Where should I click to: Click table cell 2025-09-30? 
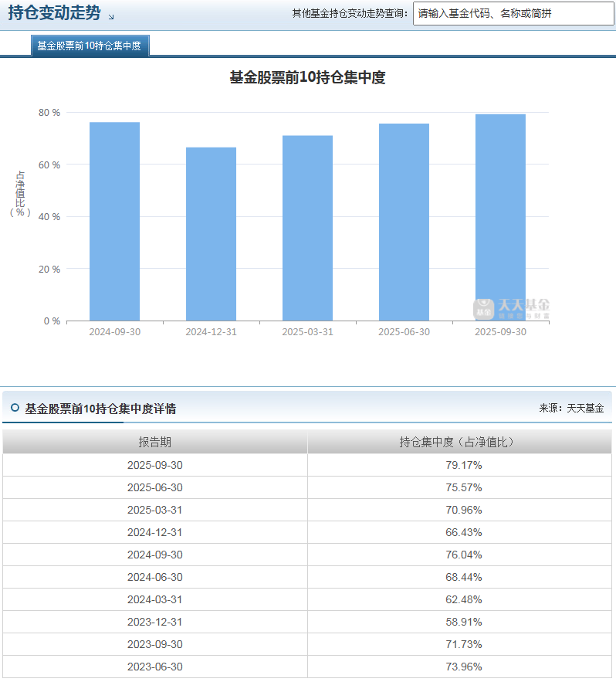coord(154,465)
